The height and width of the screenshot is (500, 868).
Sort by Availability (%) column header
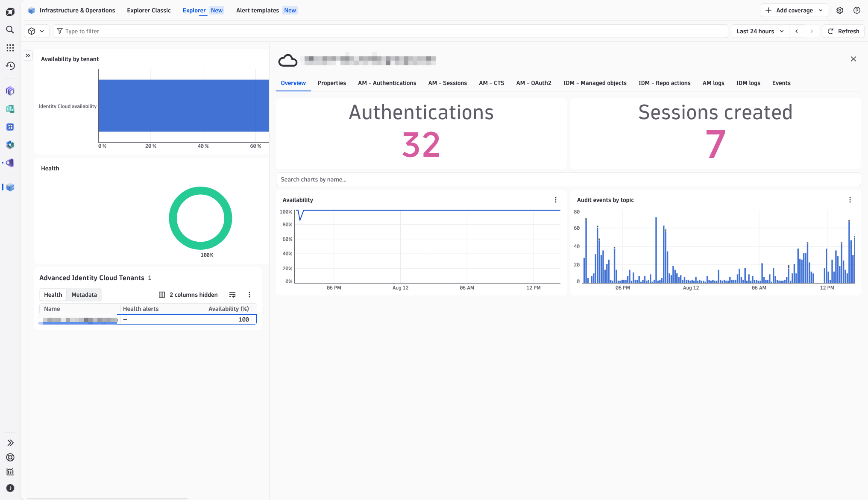point(229,309)
